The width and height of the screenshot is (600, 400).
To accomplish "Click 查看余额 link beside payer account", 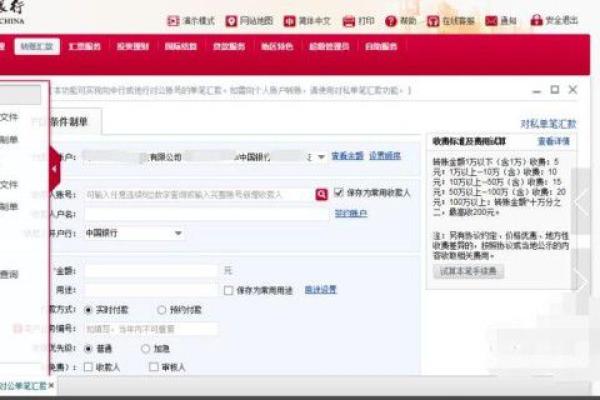I will [347, 156].
